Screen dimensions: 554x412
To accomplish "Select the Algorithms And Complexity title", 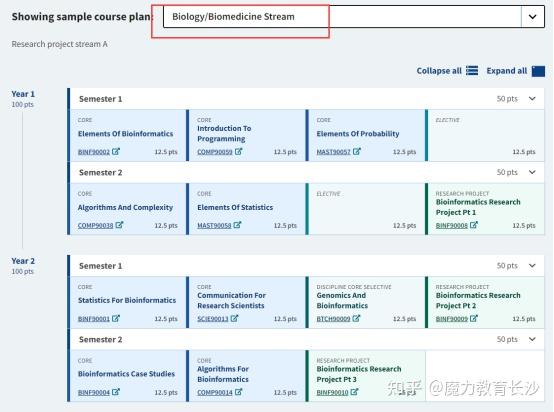I will [125, 207].
